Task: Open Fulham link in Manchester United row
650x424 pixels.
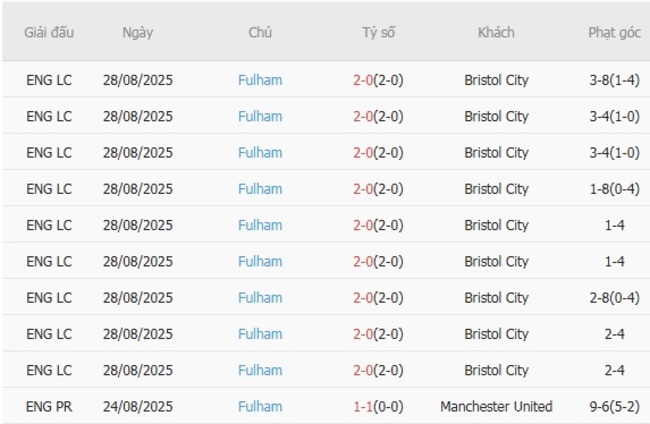Action: pos(260,406)
